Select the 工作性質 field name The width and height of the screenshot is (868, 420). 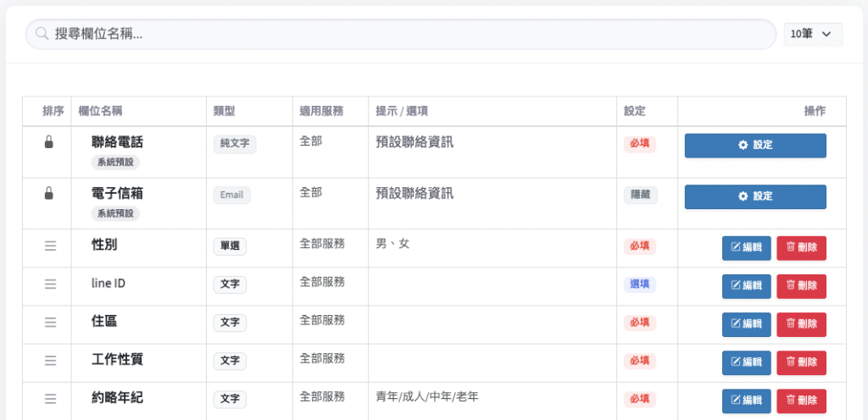117,359
